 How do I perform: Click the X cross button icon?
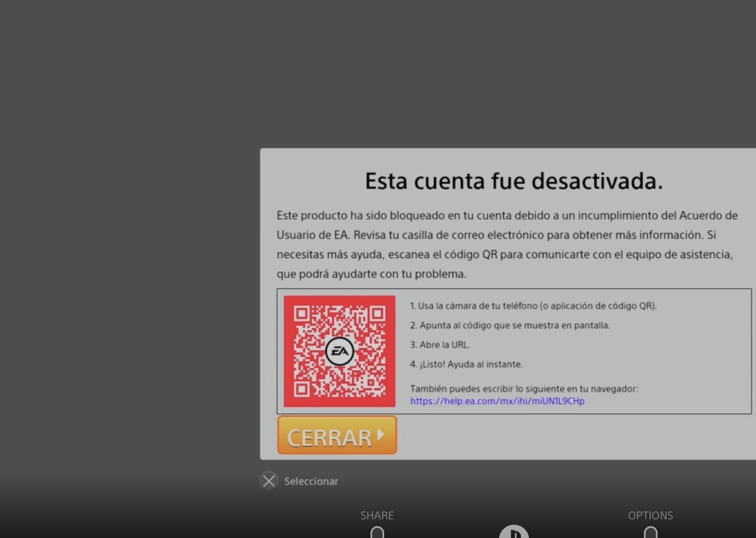pyautogui.click(x=269, y=481)
